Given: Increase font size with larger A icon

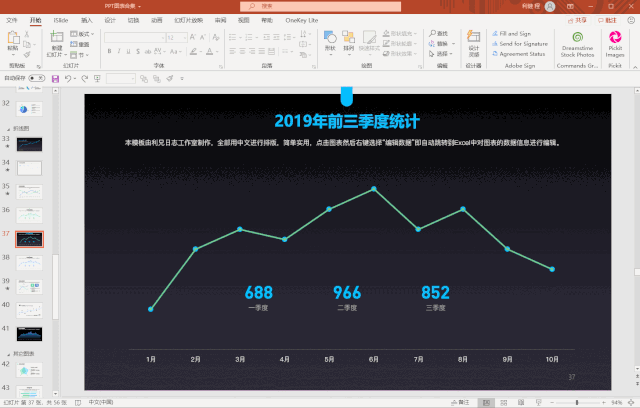Looking at the screenshot, I should click(193, 37).
